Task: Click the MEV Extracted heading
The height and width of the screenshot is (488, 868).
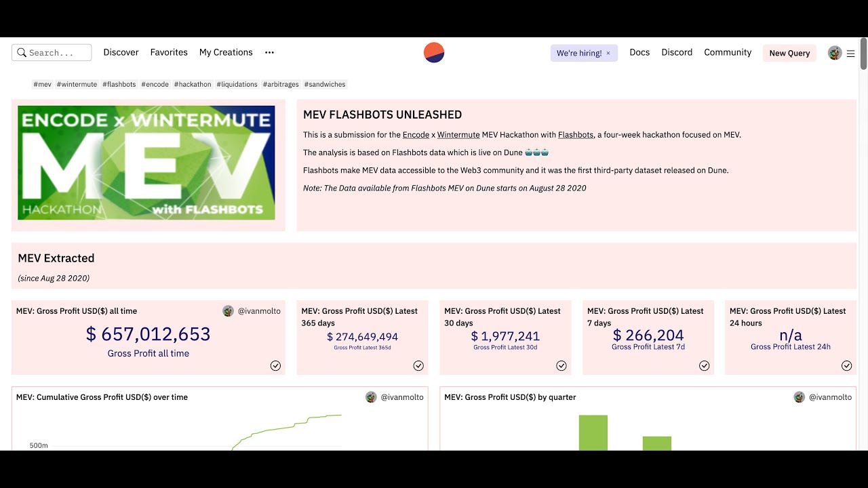Action: click(x=56, y=258)
